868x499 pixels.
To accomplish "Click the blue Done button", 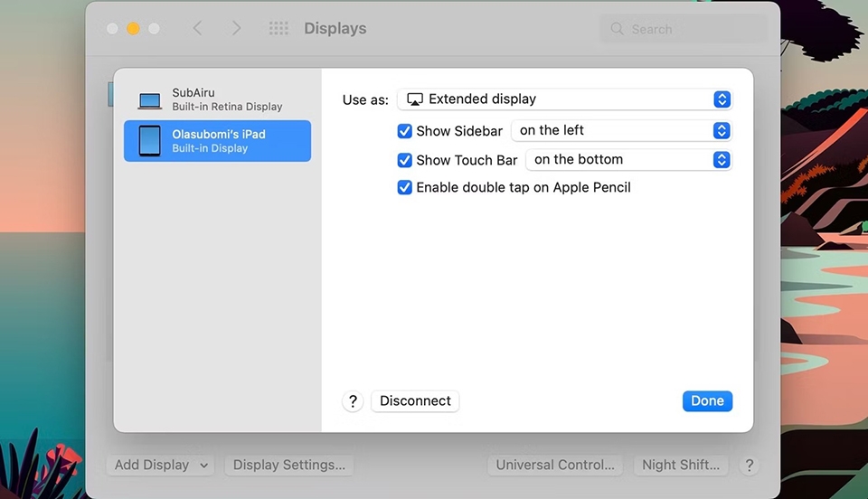I will click(x=707, y=401).
